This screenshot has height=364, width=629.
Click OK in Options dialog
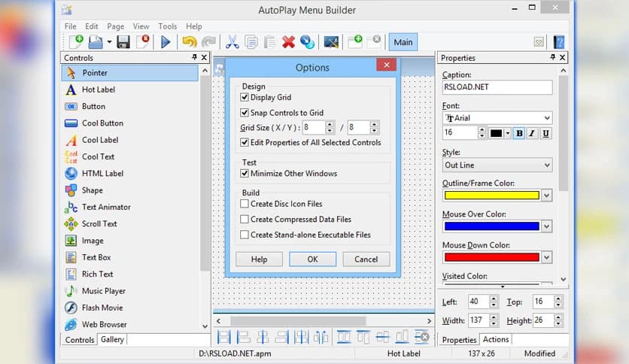(x=312, y=259)
